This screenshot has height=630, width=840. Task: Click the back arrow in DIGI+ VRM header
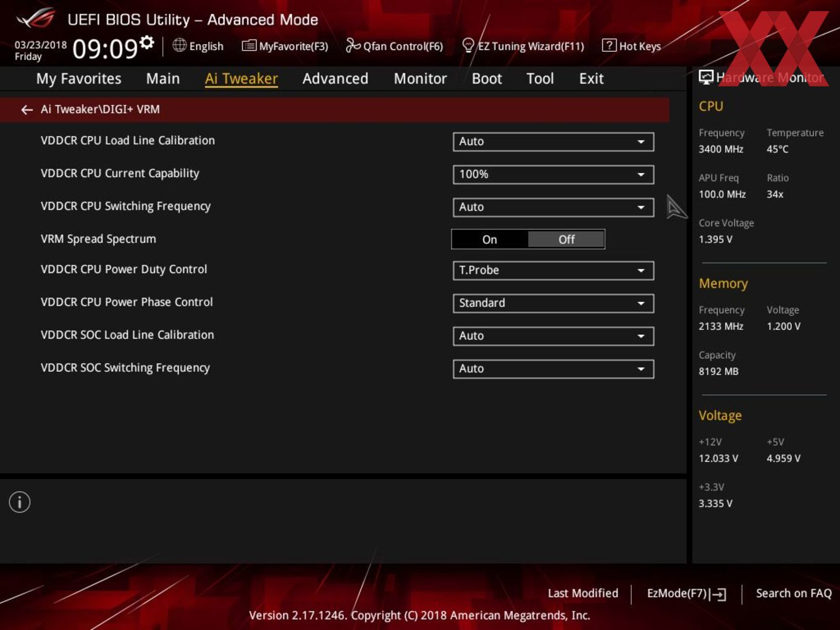point(27,109)
